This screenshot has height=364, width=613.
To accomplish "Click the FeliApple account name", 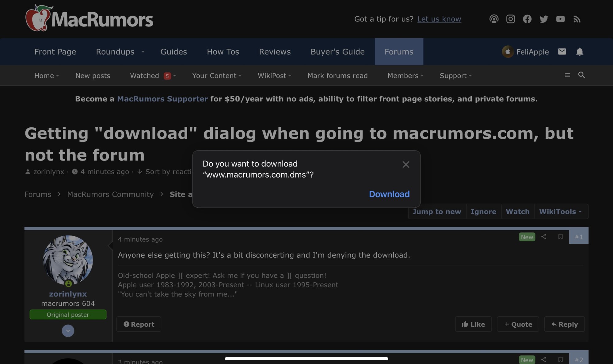I will (532, 52).
